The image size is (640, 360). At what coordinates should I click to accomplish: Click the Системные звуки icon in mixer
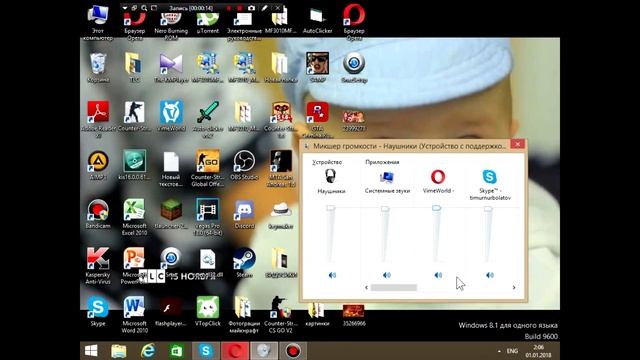pos(387,177)
